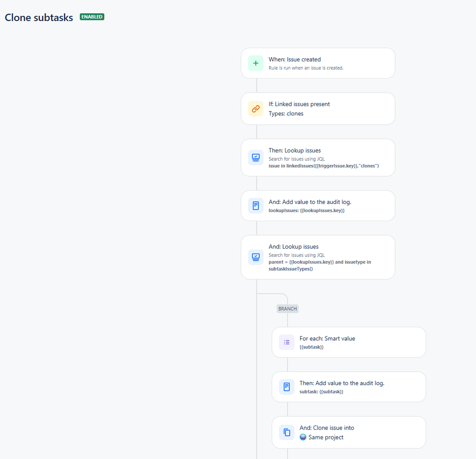Click the Same project avatar icon
This screenshot has height=459, width=476.
[303, 437]
